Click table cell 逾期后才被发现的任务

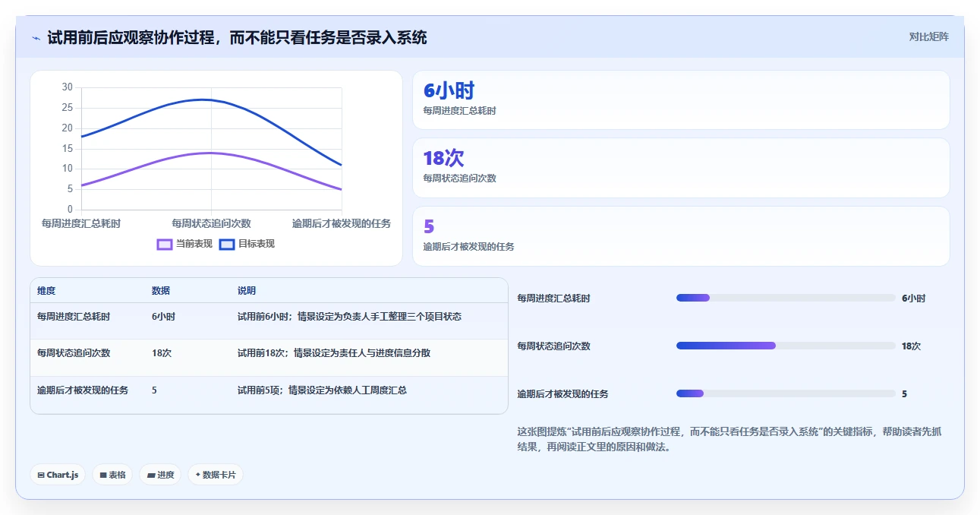click(x=83, y=390)
